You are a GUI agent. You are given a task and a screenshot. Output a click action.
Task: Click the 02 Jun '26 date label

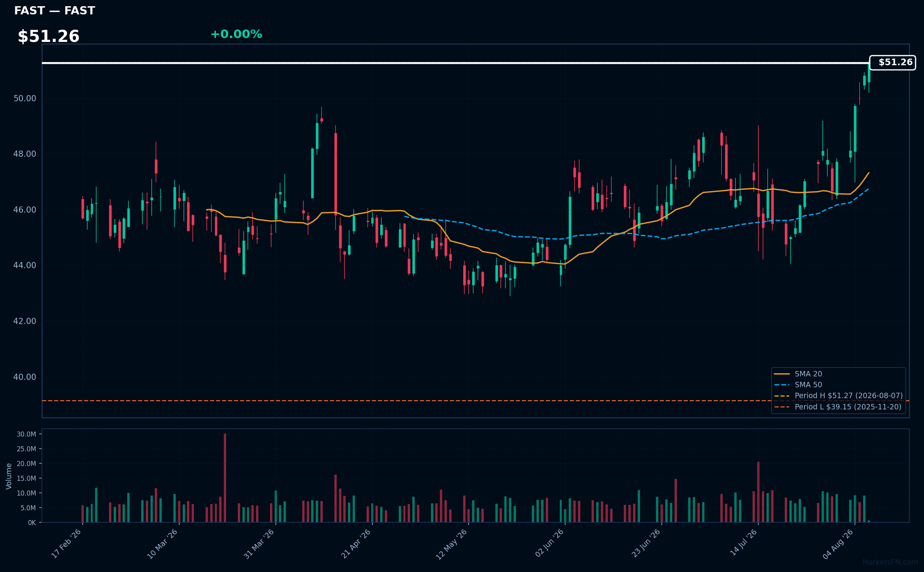[x=549, y=544]
